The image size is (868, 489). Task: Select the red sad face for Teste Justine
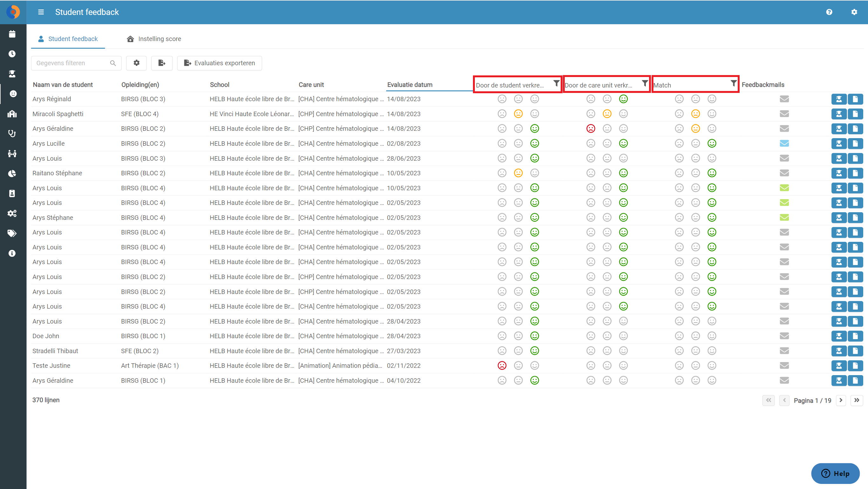(x=502, y=366)
